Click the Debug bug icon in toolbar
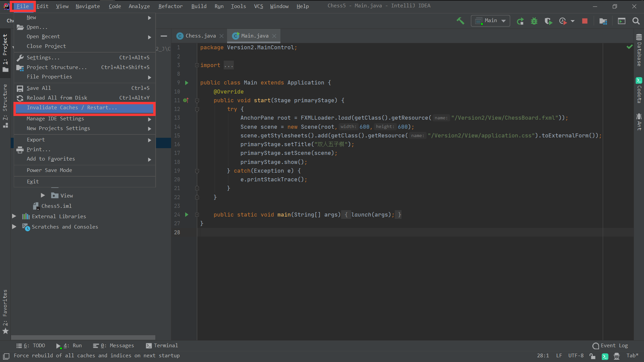The image size is (644, 362). point(534,21)
